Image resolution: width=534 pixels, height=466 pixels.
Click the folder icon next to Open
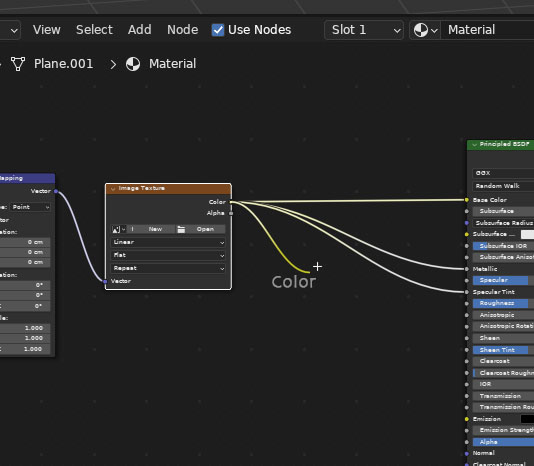point(181,229)
